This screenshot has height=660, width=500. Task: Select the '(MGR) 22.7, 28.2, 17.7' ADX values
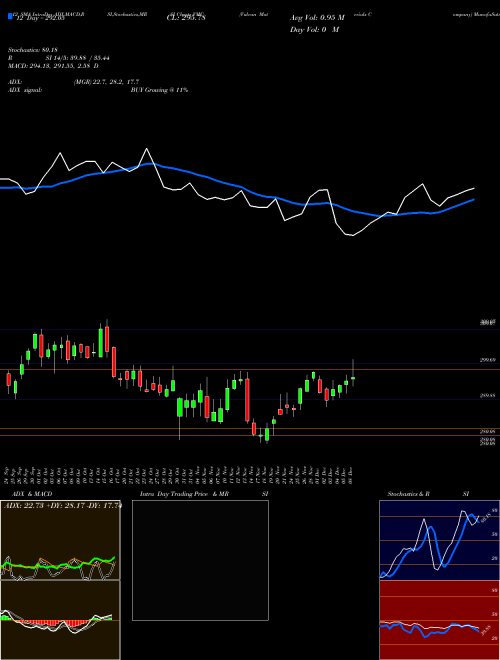[106, 82]
